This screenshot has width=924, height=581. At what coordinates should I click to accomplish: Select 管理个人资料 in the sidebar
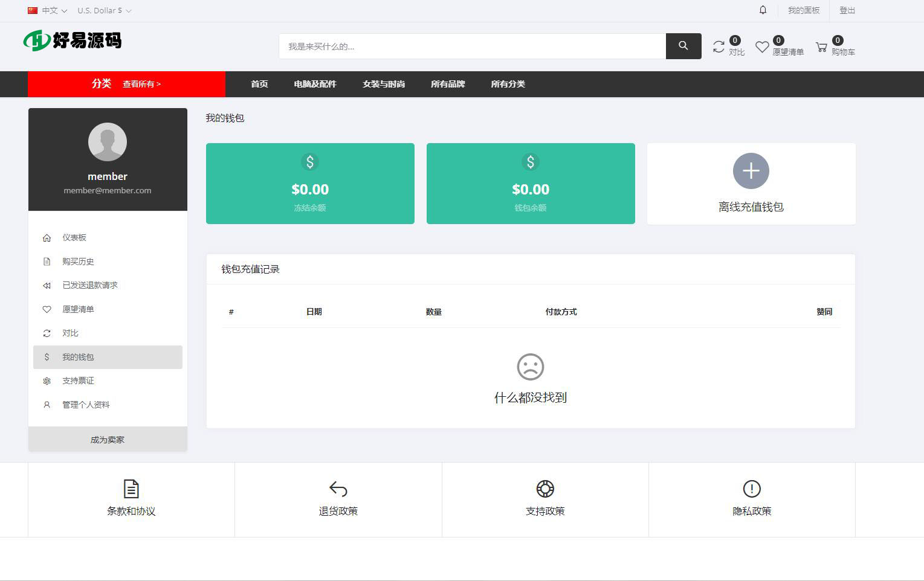pos(108,405)
